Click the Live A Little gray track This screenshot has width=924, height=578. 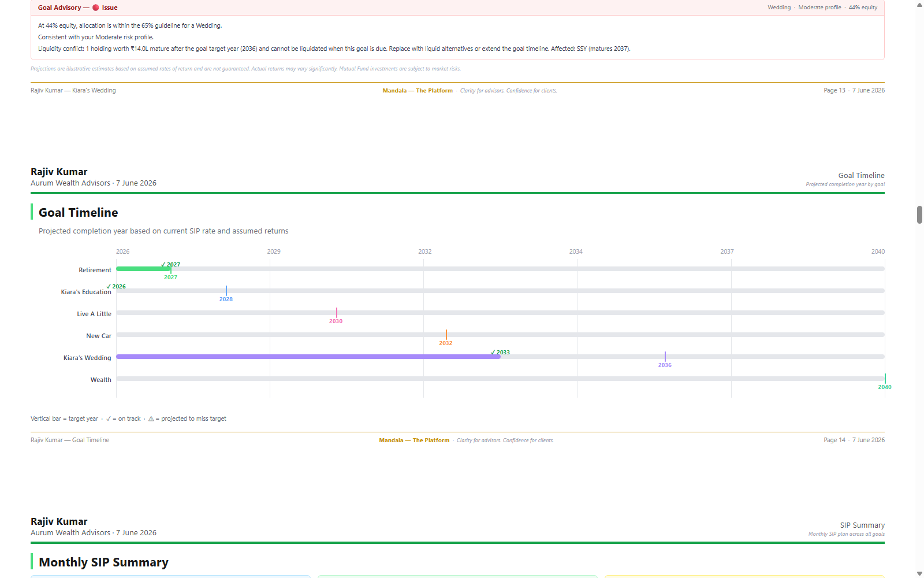tap(500, 313)
